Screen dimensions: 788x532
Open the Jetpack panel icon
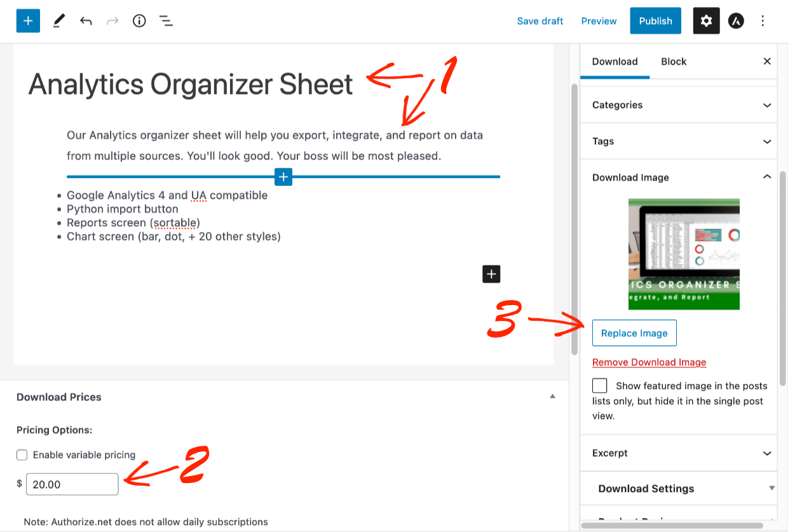(736, 20)
